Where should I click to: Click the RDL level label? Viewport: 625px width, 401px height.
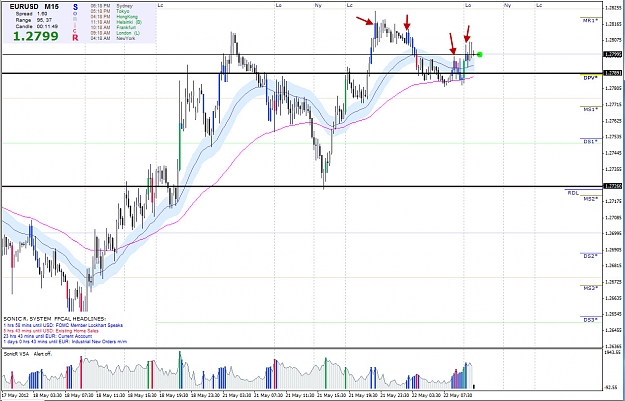click(573, 193)
